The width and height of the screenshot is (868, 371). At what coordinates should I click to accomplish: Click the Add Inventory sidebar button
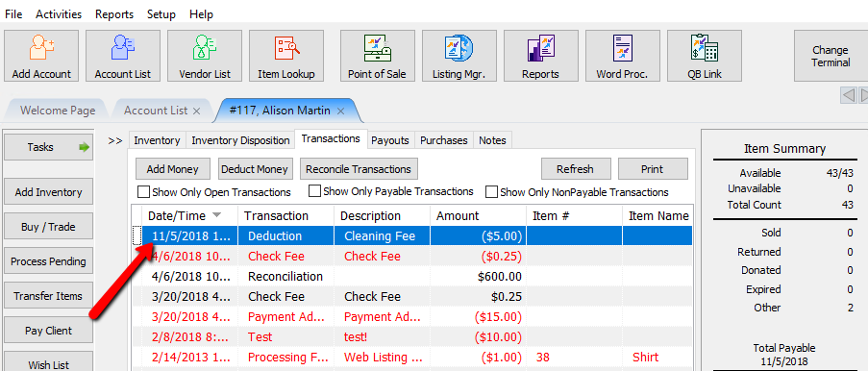48,192
